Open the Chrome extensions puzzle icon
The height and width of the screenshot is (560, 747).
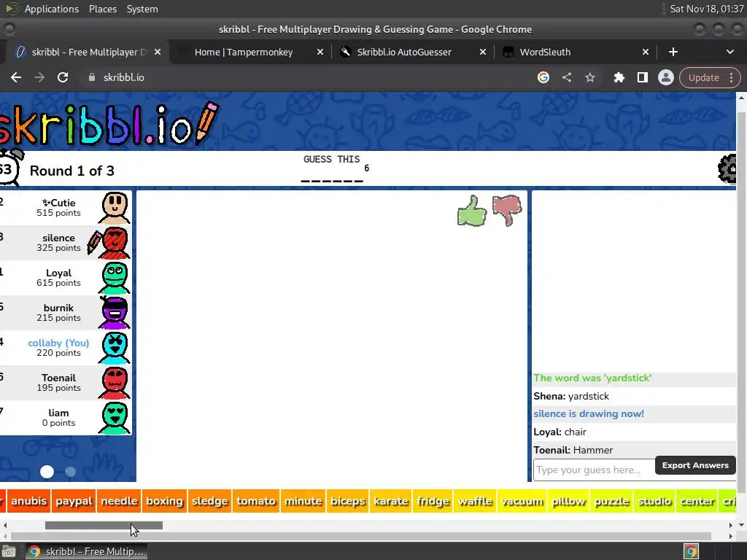[619, 77]
